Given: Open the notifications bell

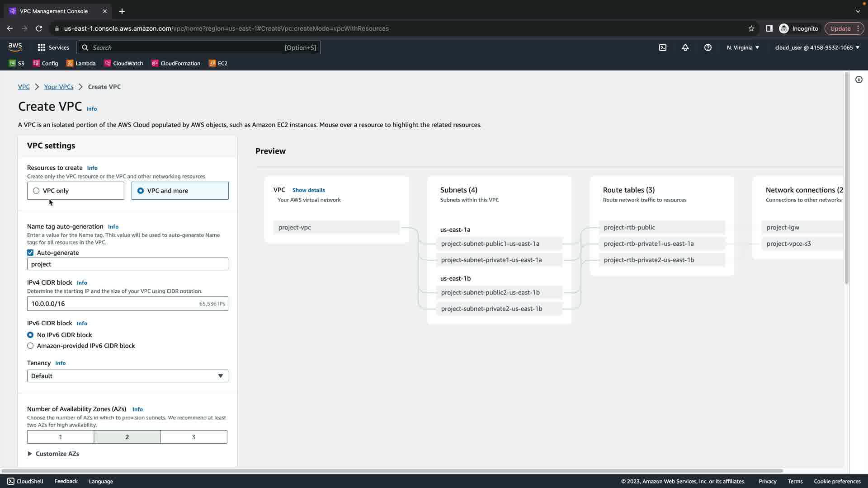Looking at the screenshot, I should 685,47.
